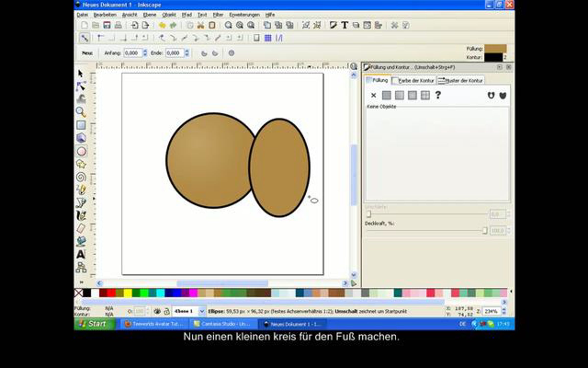Click the make whole ellipse button

pyautogui.click(x=231, y=53)
